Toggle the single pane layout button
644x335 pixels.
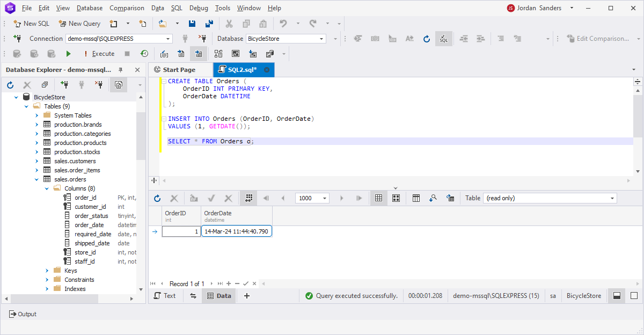[x=634, y=296]
